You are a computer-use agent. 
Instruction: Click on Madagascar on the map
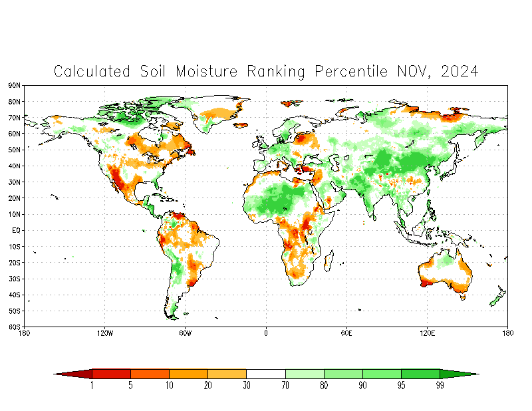(329, 261)
